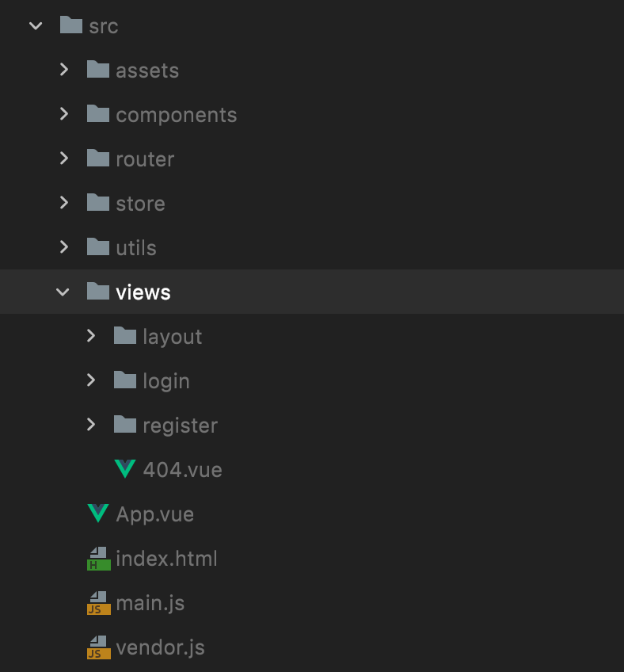This screenshot has height=672, width=624.
Task: Open index.html from the tree
Action: tap(166, 559)
